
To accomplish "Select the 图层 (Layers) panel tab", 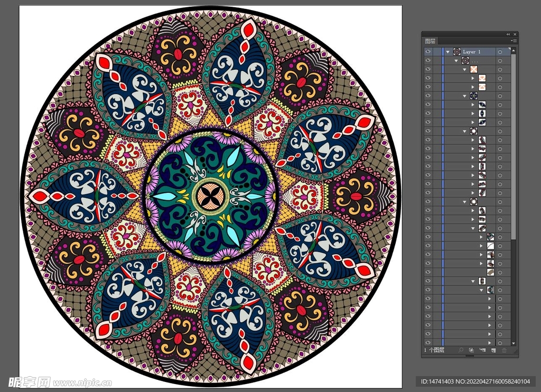I will (x=431, y=41).
